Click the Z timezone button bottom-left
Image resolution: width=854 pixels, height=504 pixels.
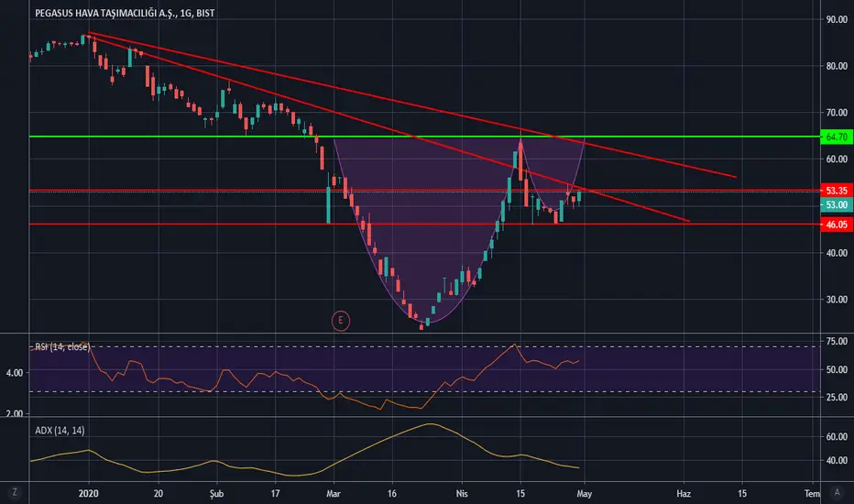(x=14, y=493)
